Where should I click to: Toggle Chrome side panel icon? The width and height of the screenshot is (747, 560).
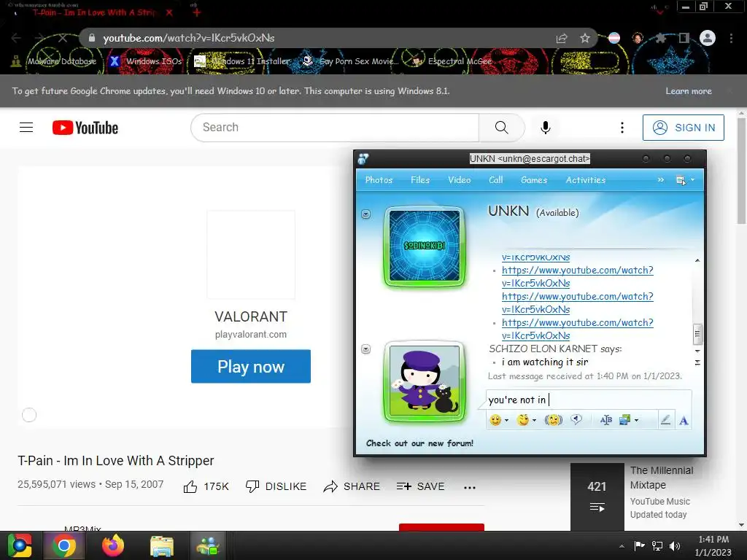[684, 38]
